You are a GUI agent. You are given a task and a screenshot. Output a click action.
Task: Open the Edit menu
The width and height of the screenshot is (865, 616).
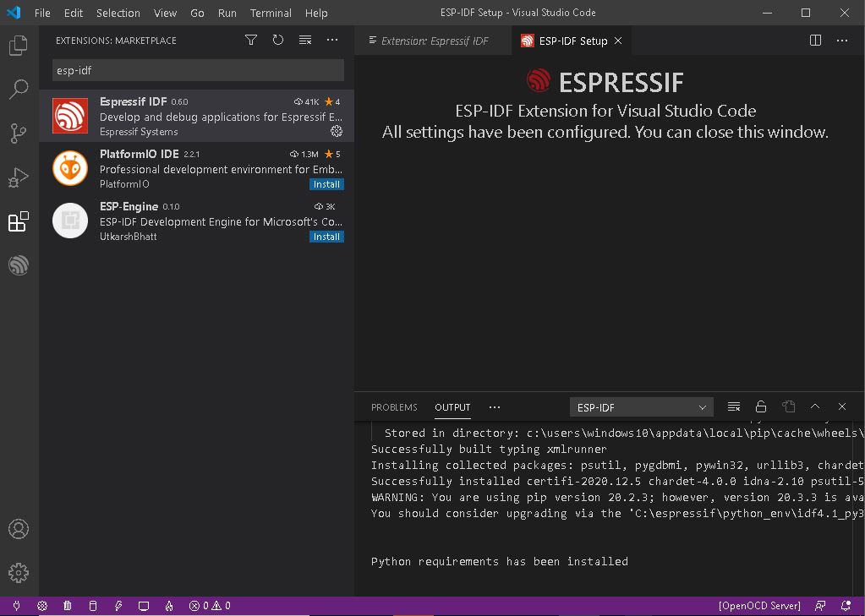[x=74, y=13]
